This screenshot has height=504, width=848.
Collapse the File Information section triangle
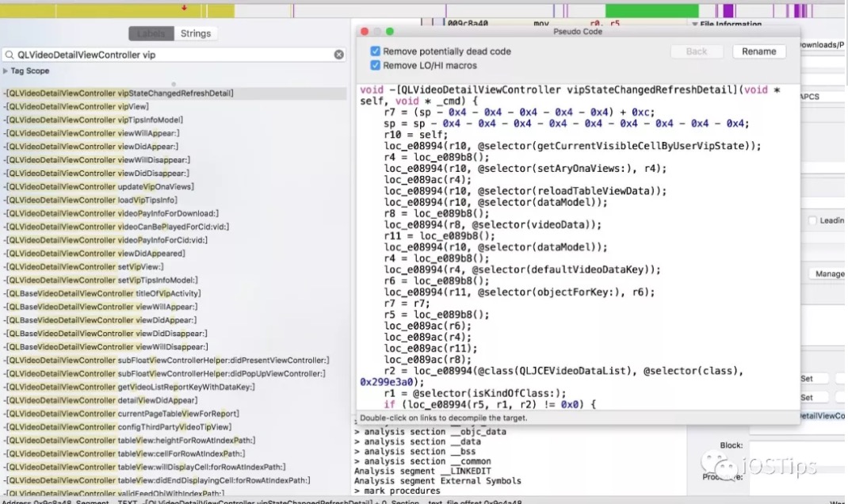[x=694, y=25]
